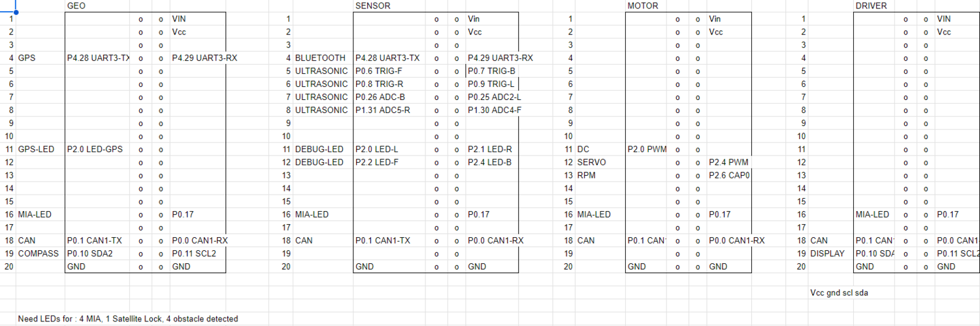Select the Vcc gnd scl sda cell
Image resolution: width=980 pixels, height=326 pixels.
840,293
